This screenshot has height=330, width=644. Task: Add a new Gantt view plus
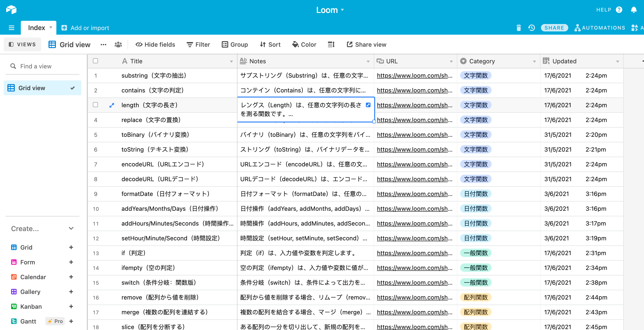pyautogui.click(x=71, y=321)
